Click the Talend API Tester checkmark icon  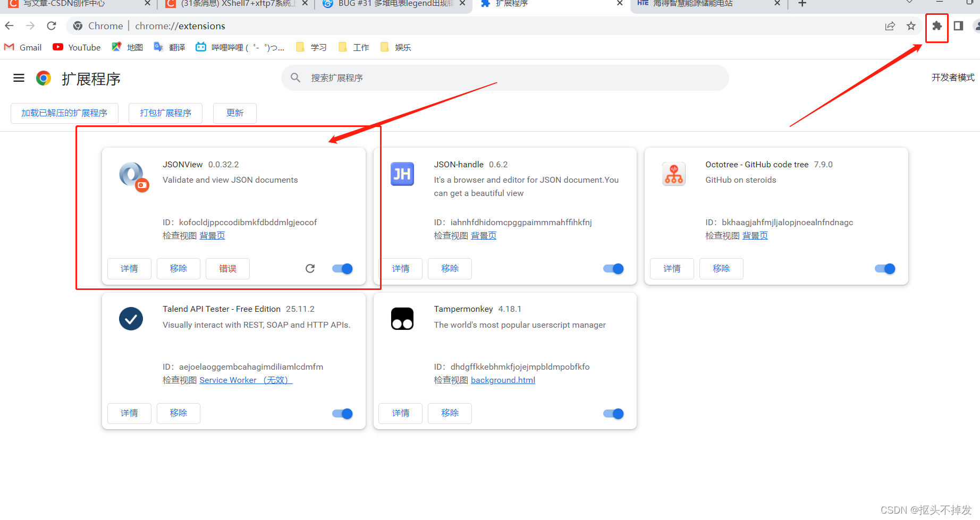coord(131,319)
